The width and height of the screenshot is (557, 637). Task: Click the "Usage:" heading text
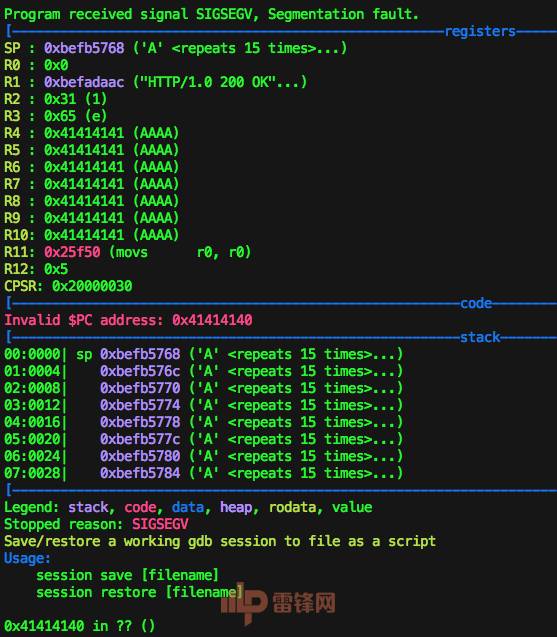(x=27, y=559)
